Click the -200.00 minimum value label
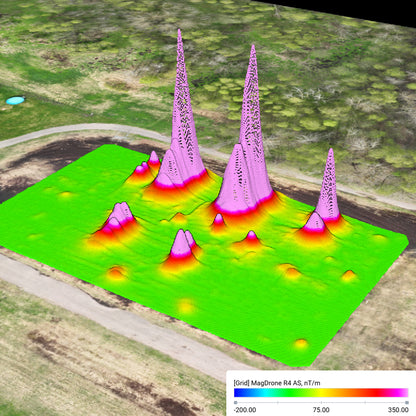 click(245, 410)
